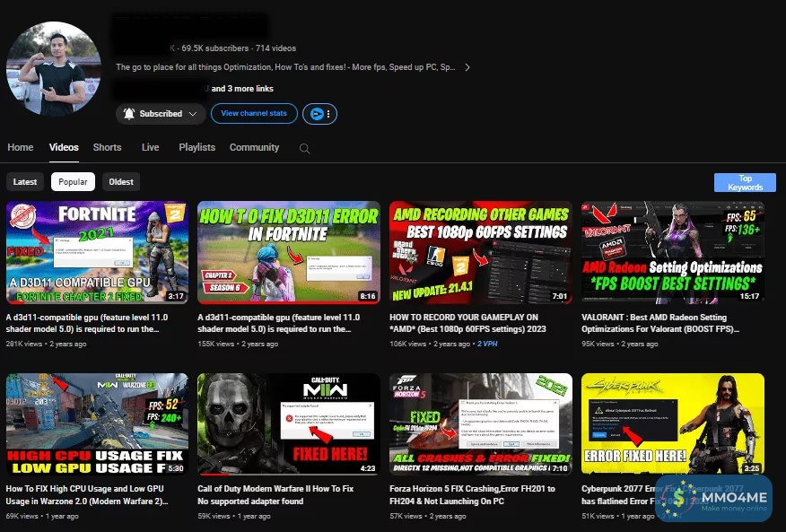
Task: Click the '106K views' text
Action: point(407,344)
